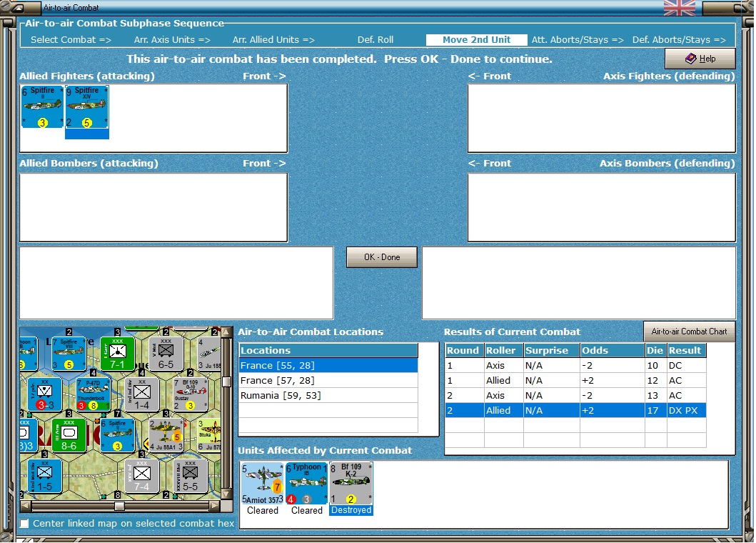This screenshot has width=756, height=543.
Task: Click the Spitfire counter with yellow 3 on map
Action: click(117, 435)
